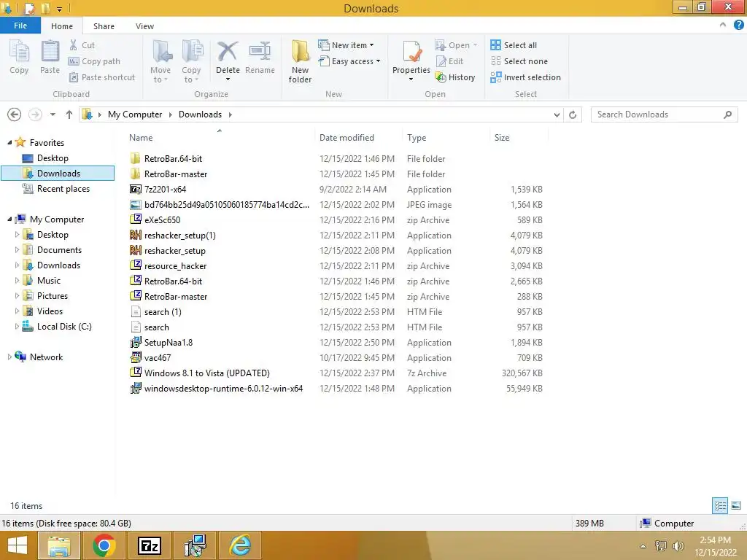Viewport: 747px width, 560px height.
Task: Click Paste shortcut in the ribbon
Action: click(x=102, y=77)
